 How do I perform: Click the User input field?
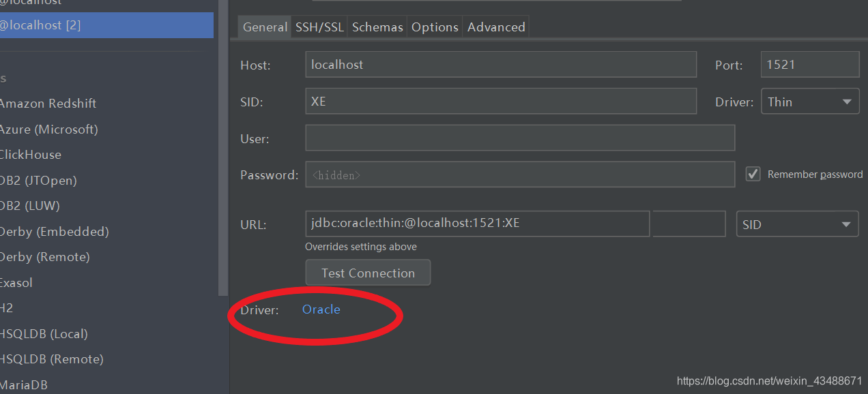pyautogui.click(x=520, y=138)
